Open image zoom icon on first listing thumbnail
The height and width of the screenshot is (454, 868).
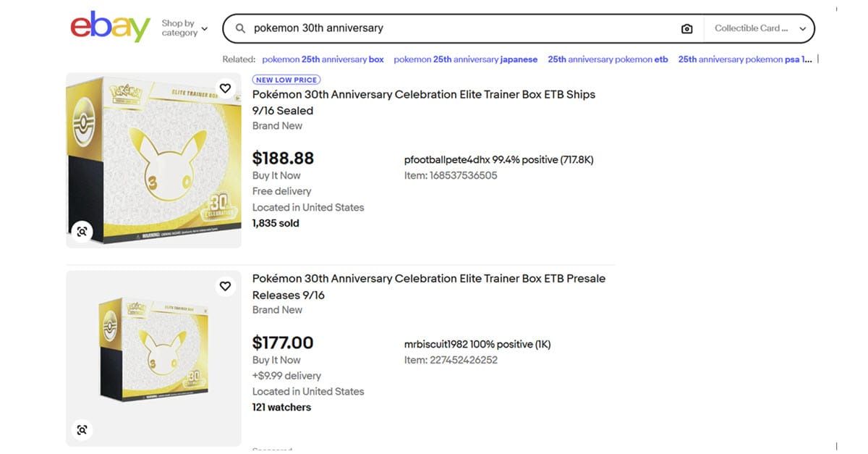(82, 232)
